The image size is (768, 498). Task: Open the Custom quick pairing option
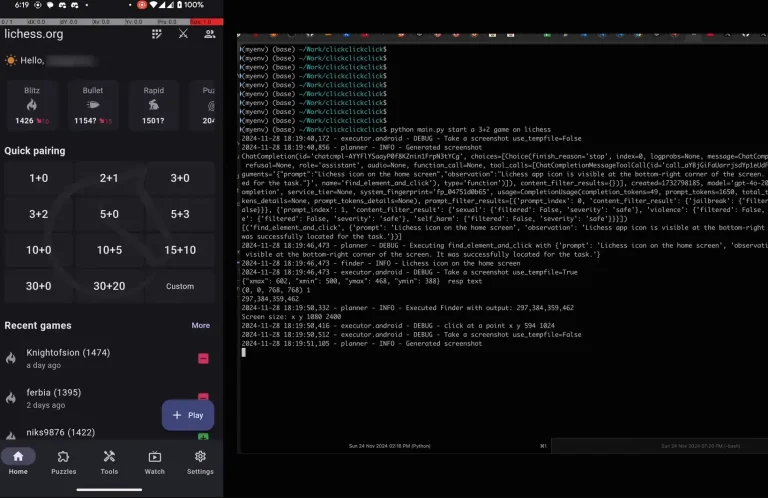pyautogui.click(x=180, y=286)
